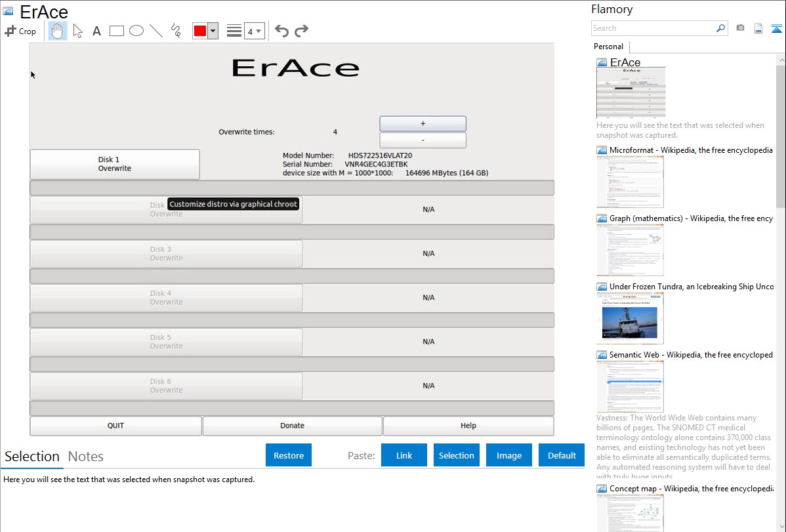Pick the ellipse shape tool
786x532 pixels.
point(136,31)
